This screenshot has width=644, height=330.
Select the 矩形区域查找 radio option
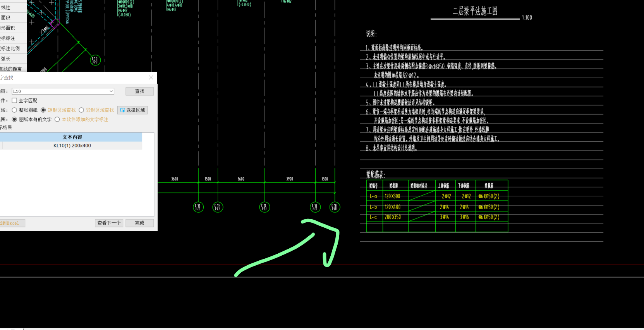[x=43, y=110]
